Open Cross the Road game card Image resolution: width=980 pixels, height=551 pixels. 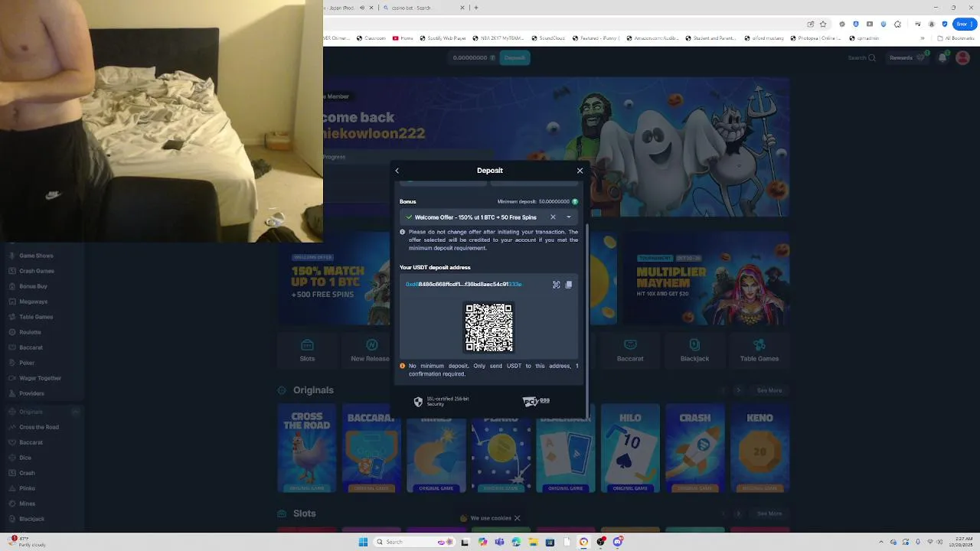(x=307, y=448)
